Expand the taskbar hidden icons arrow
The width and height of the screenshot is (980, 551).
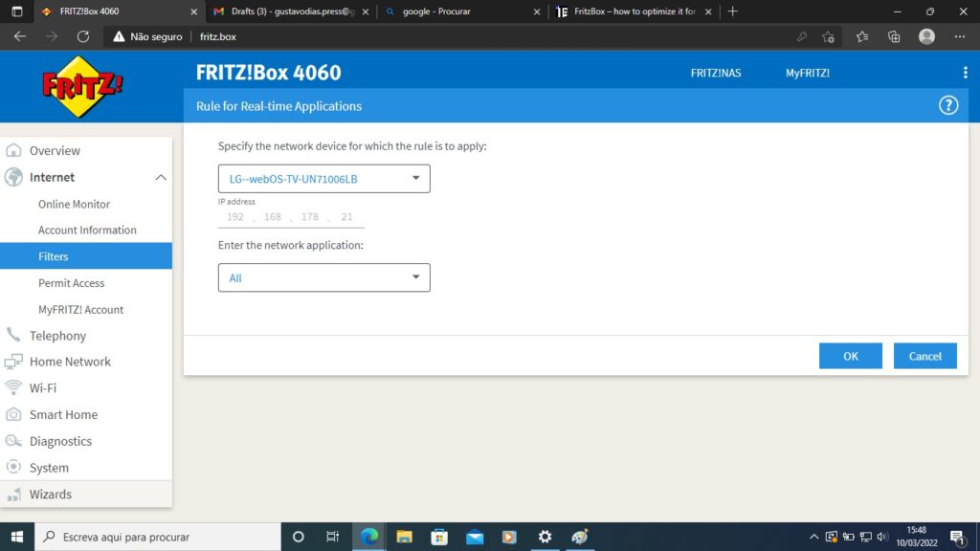click(813, 536)
